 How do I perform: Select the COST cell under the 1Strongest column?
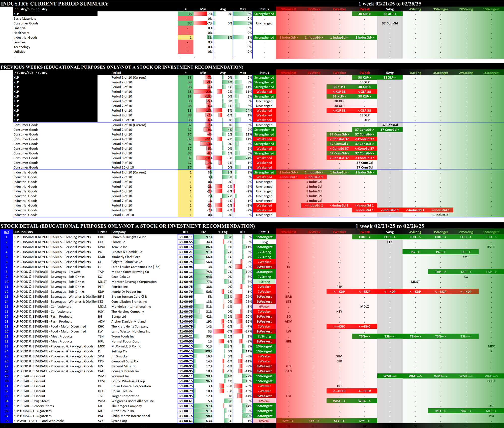coord(491,381)
